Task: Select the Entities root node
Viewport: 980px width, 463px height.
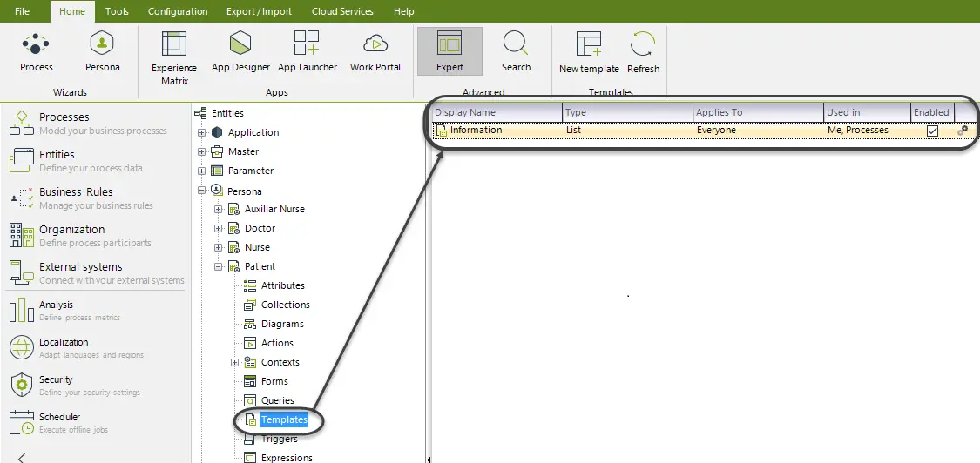Action: (x=227, y=113)
